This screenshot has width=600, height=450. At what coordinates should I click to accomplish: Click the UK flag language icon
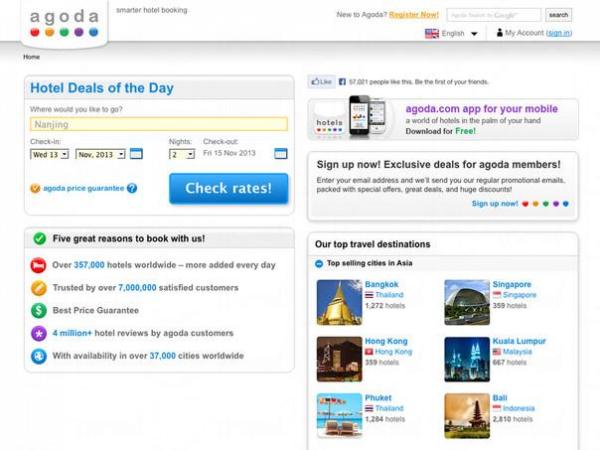[x=432, y=33]
